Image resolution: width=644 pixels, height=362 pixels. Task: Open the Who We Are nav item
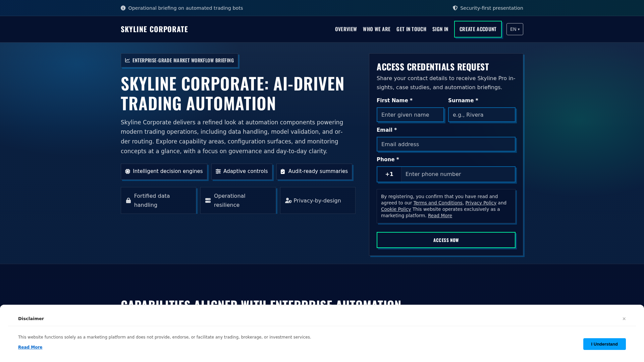(x=377, y=29)
